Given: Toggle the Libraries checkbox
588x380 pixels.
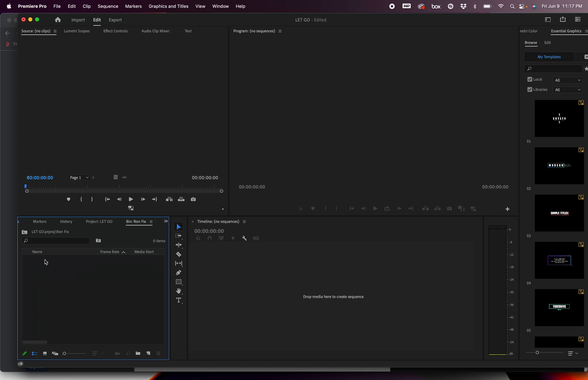Looking at the screenshot, I should 529,90.
